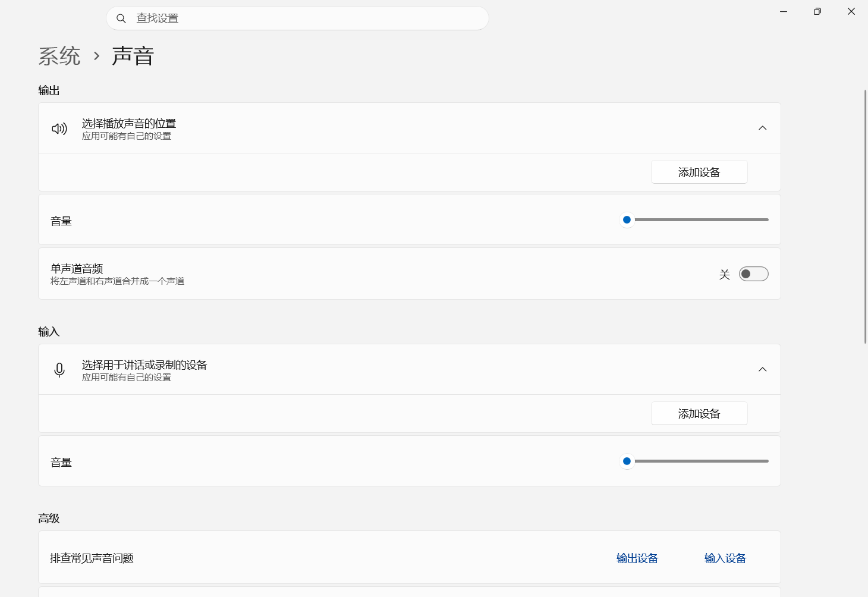Viewport: 868px width, 597px height.
Task: Open the 输出设备 troubleshooting link
Action: click(x=637, y=558)
